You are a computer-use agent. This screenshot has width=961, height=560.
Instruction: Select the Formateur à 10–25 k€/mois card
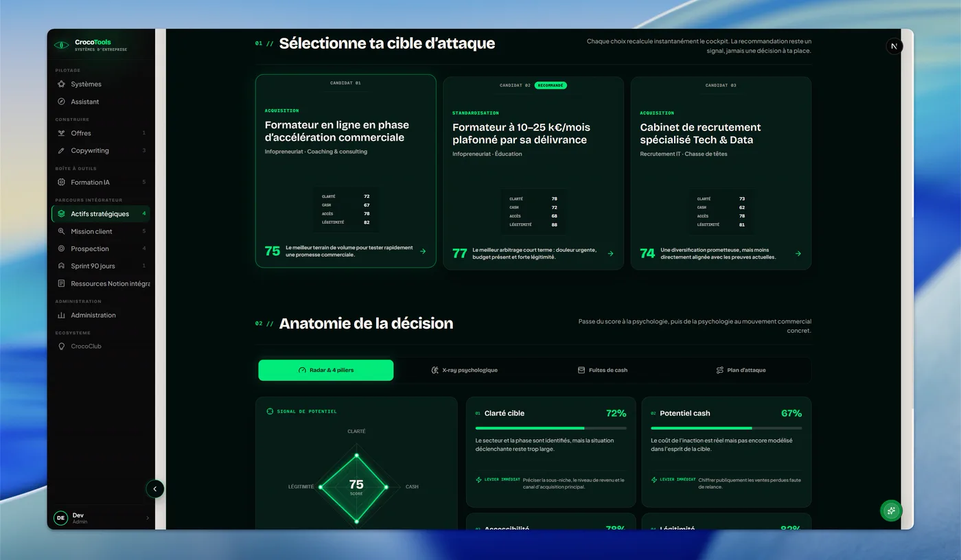pos(533,173)
